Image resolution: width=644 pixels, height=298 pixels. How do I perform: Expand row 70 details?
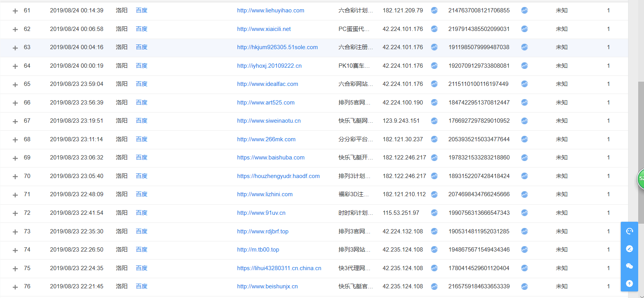click(15, 176)
